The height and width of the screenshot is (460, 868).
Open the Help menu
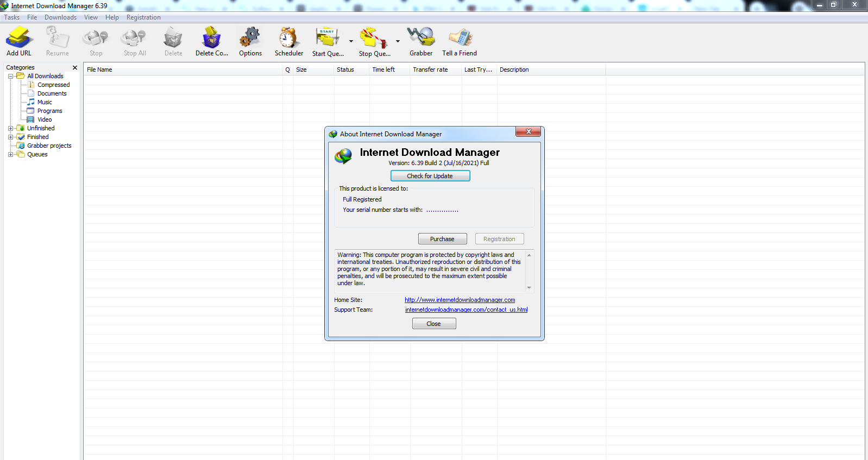[x=112, y=17]
